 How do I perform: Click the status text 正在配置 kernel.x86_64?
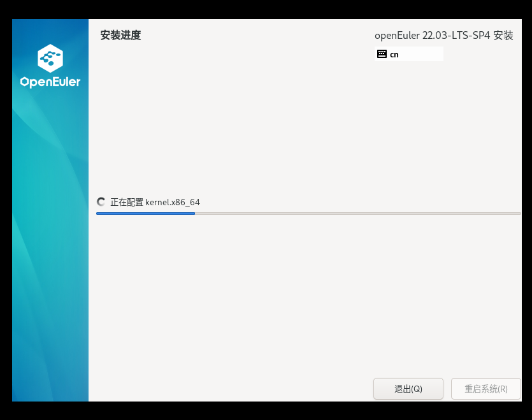pos(155,203)
